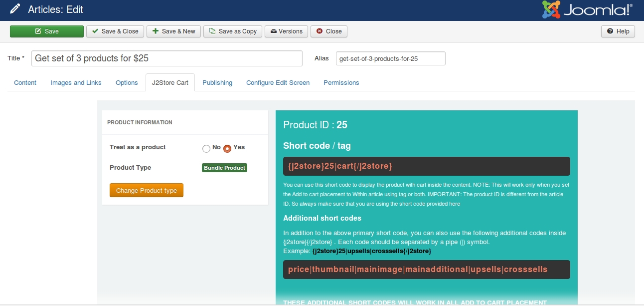Click the {j2store}25|cart{/j2store} short code
The height and width of the screenshot is (306, 644).
tap(426, 166)
